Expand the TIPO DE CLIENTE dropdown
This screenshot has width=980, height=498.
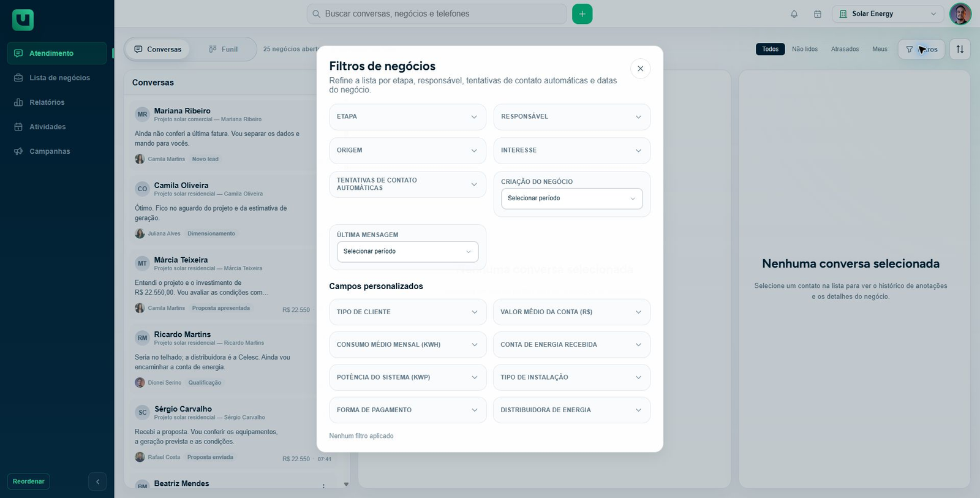pos(407,312)
